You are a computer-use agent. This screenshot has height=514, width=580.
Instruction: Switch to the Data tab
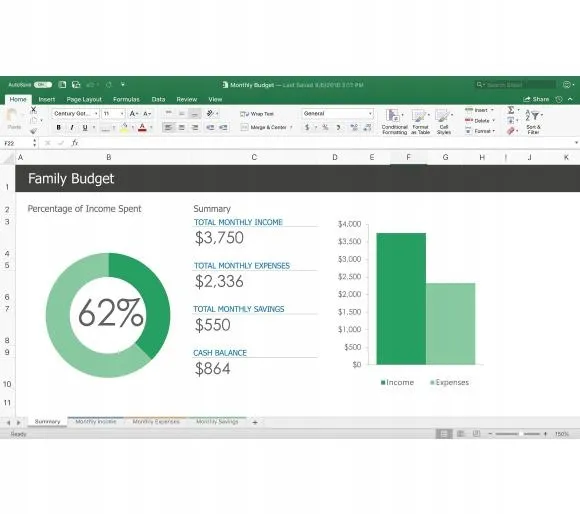coord(158,99)
